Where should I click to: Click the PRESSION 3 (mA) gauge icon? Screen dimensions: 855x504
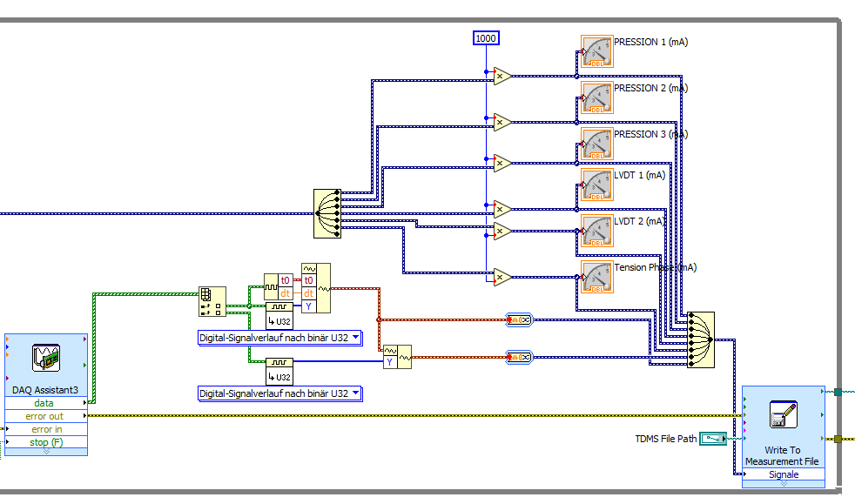click(596, 144)
